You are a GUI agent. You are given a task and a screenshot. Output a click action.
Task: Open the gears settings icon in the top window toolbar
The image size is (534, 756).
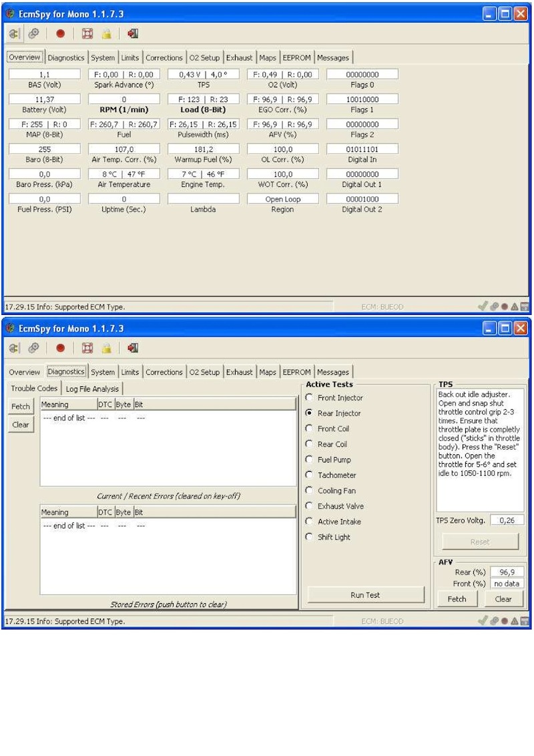click(34, 34)
